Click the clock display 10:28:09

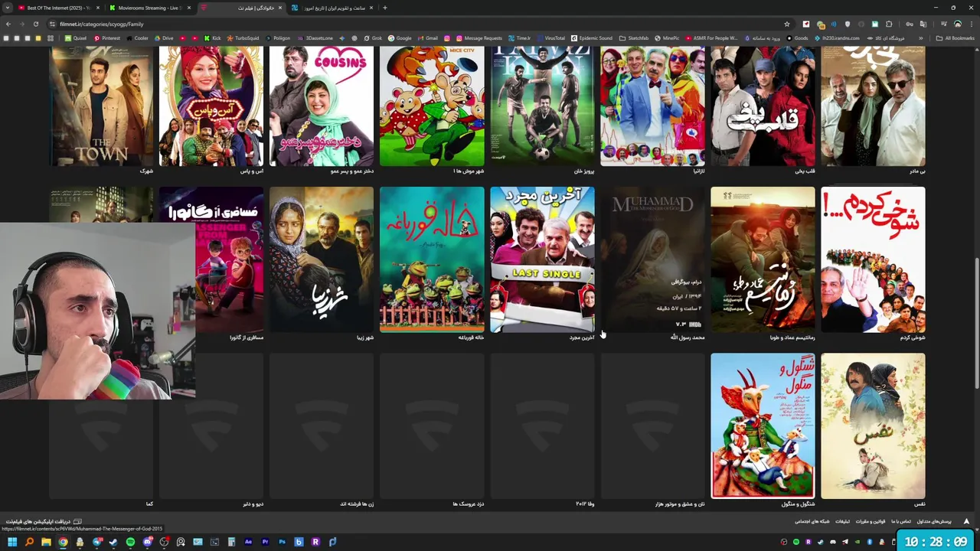point(936,541)
